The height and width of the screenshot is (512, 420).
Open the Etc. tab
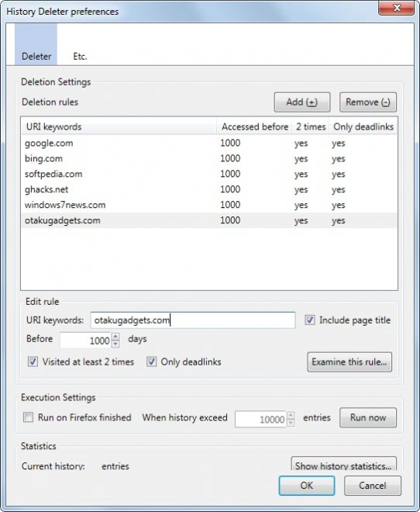80,44
